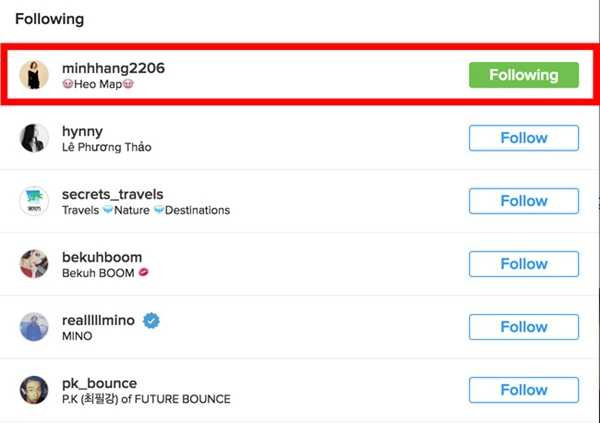Follow secrets_travels account
Screen dimensions: 600x423
pos(523,201)
